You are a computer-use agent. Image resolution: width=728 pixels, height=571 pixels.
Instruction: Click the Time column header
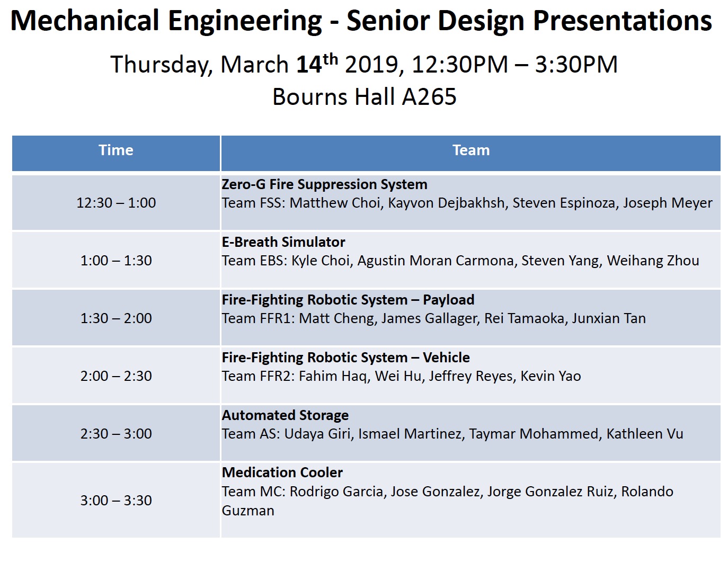116,150
